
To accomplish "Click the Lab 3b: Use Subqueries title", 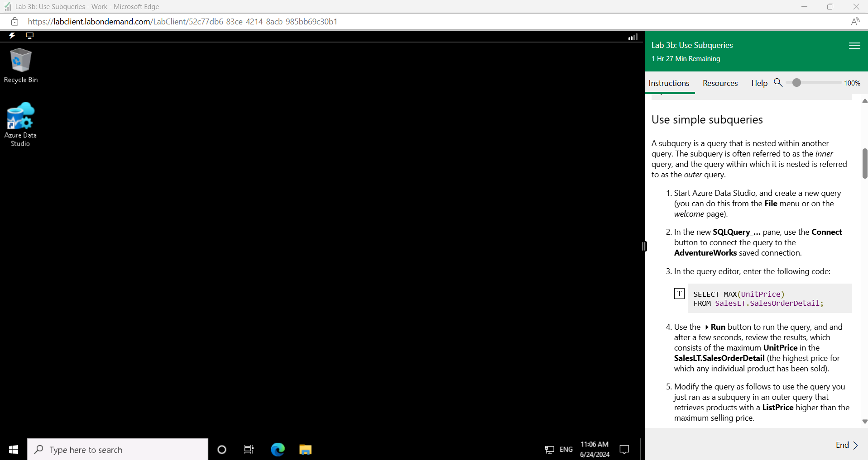I will tap(692, 45).
